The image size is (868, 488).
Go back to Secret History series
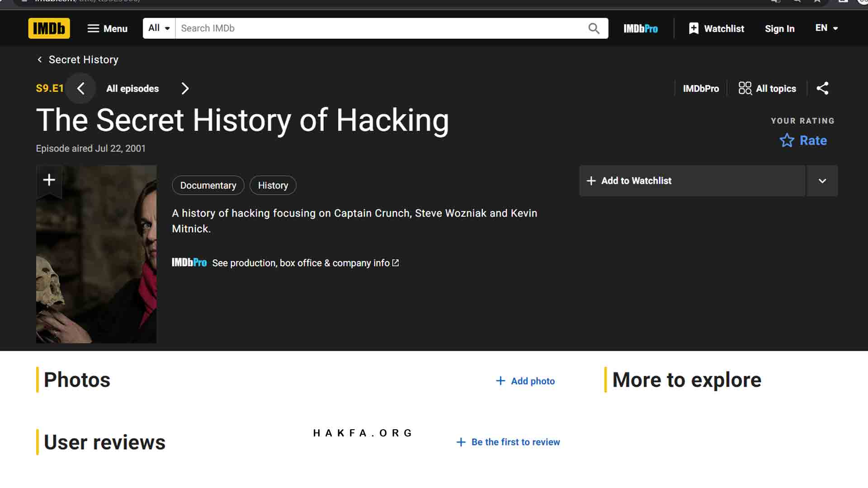point(78,60)
